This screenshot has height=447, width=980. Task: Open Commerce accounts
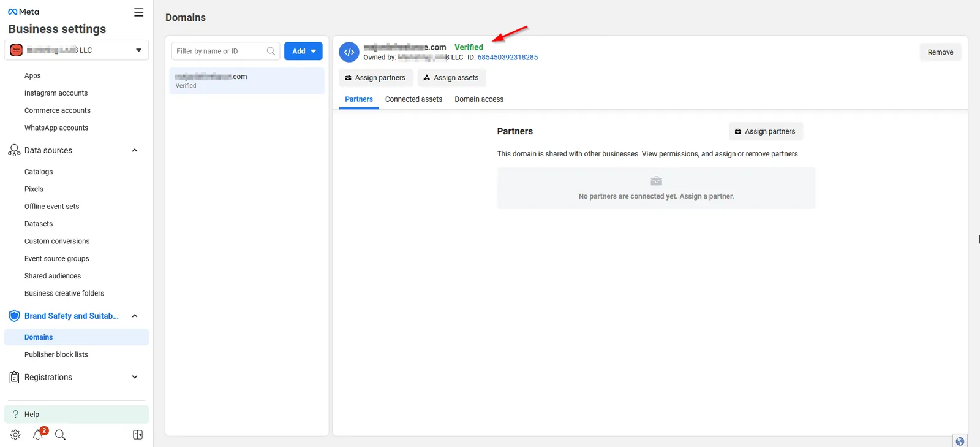coord(58,110)
